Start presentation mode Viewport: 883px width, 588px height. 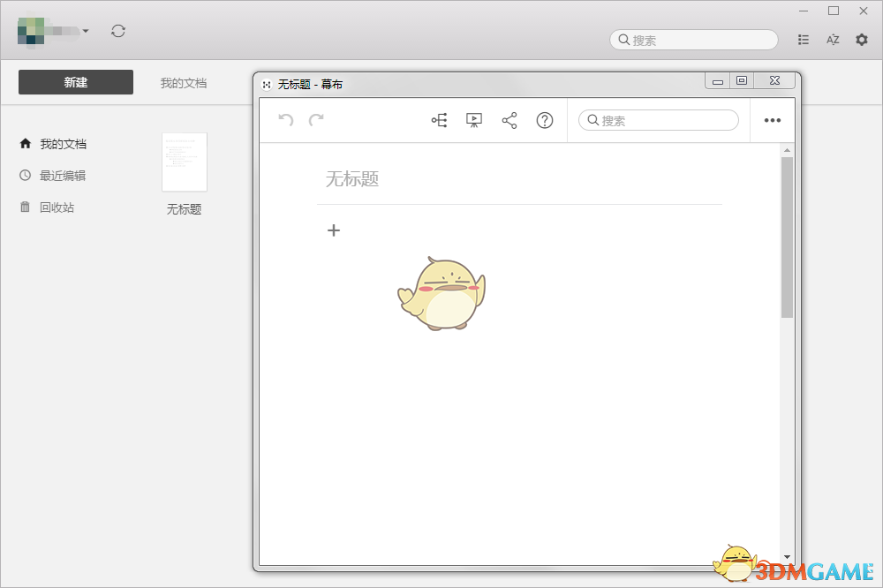tap(474, 120)
